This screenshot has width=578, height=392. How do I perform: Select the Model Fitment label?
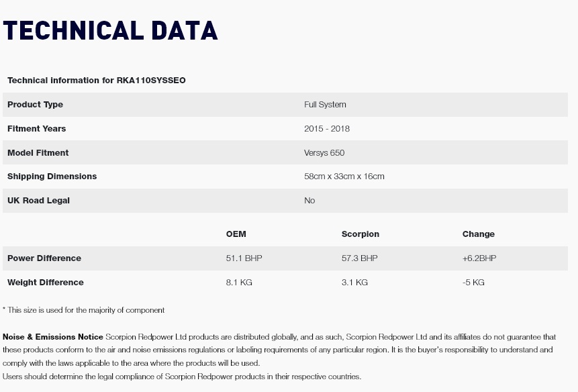coord(38,153)
